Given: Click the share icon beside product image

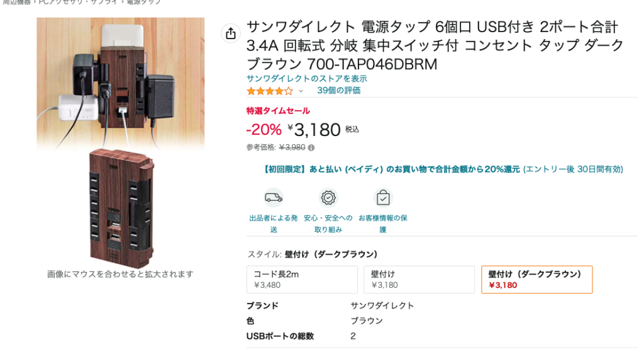Looking at the screenshot, I should click(231, 33).
